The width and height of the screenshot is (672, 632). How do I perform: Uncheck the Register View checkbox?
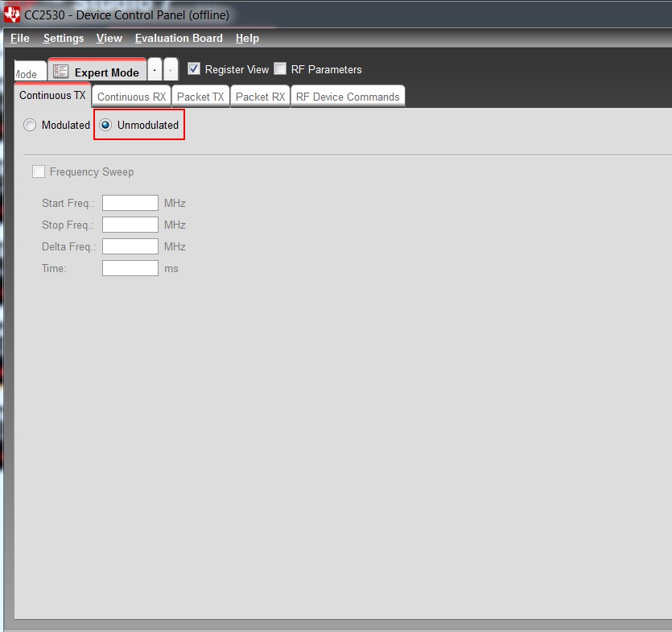(x=194, y=68)
